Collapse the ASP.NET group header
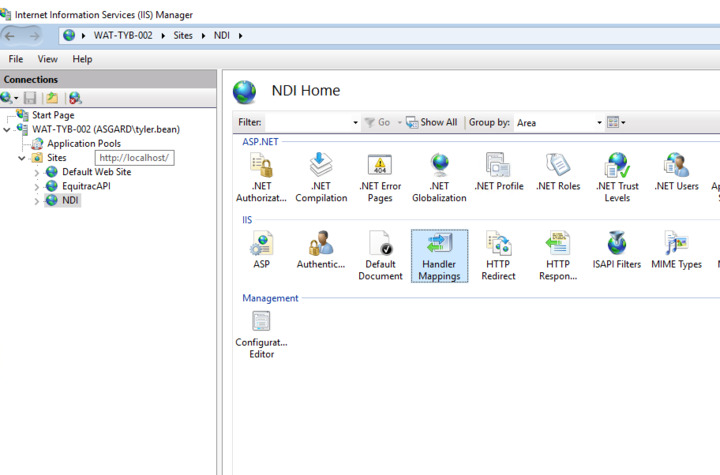Image resolution: width=720 pixels, height=475 pixels. 260,142
